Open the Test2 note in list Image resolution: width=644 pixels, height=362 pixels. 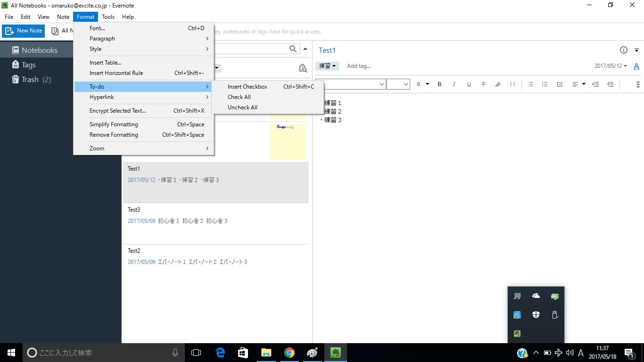pyautogui.click(x=216, y=265)
